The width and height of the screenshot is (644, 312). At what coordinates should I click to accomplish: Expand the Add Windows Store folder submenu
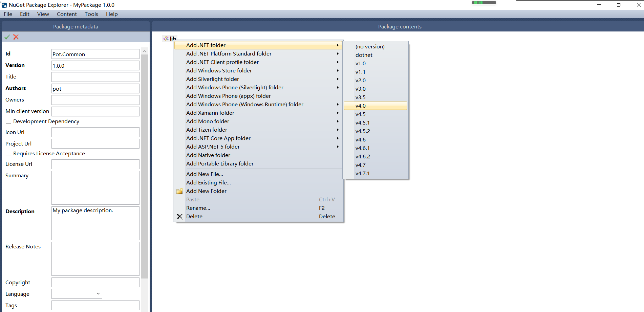coord(258,71)
